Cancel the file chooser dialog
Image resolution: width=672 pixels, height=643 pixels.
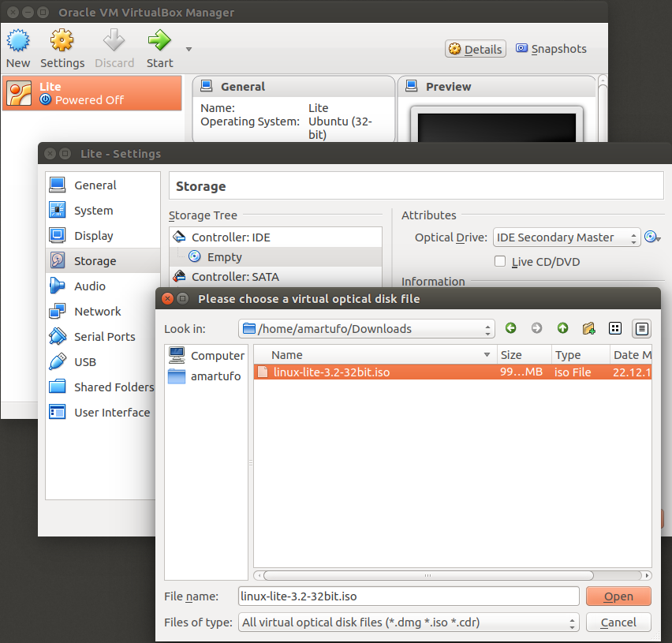point(618,622)
